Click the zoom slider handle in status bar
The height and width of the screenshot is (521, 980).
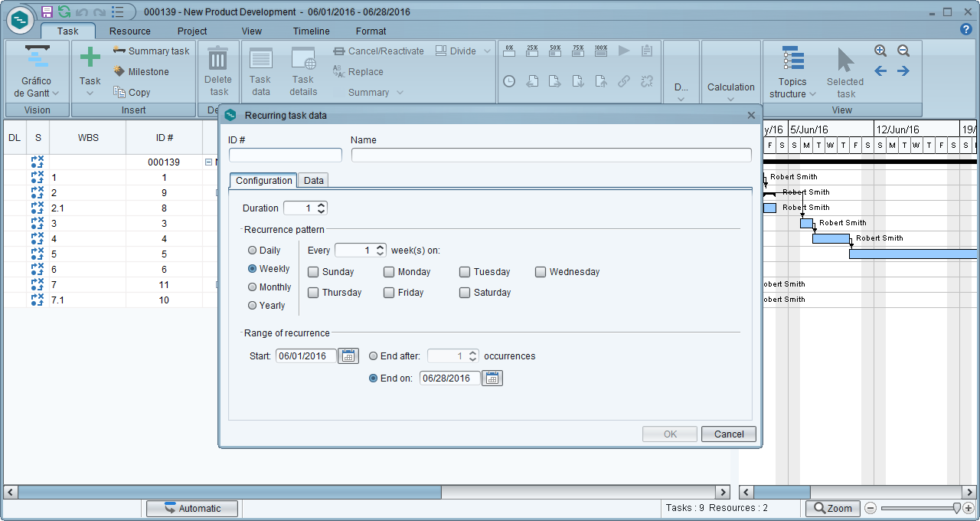[956, 508]
